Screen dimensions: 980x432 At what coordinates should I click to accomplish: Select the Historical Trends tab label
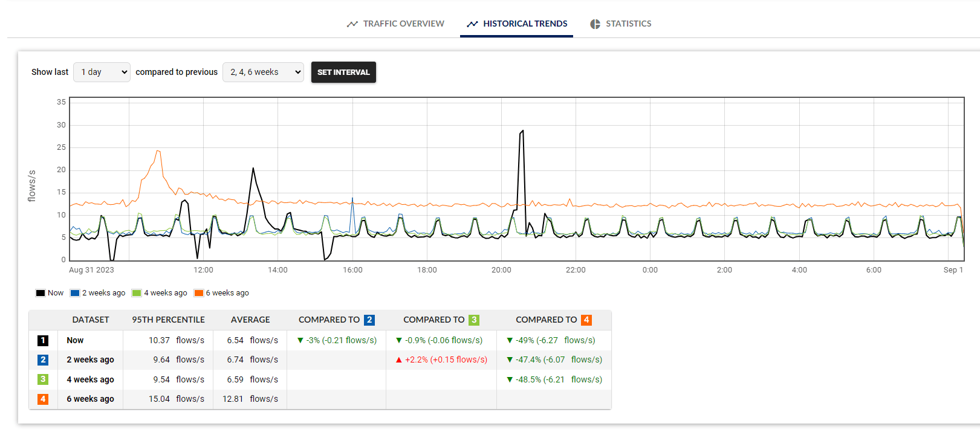tap(525, 24)
